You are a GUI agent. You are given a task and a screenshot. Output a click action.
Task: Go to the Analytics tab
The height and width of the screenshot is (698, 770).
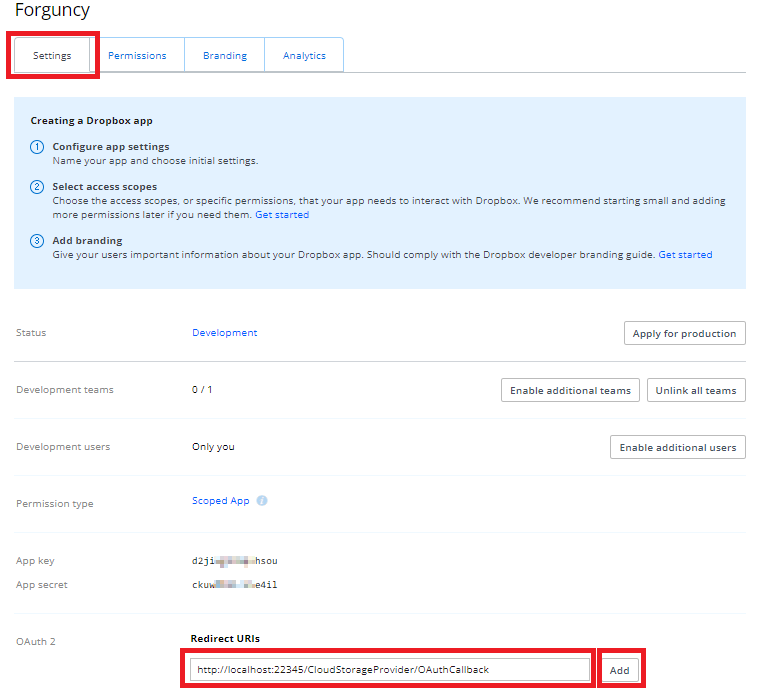[304, 56]
